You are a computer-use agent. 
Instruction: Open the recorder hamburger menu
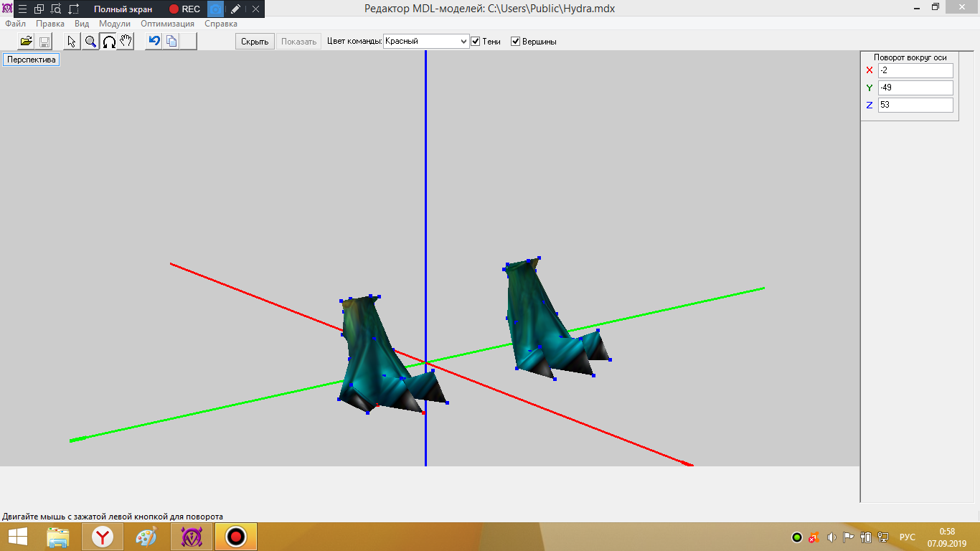pos(22,9)
